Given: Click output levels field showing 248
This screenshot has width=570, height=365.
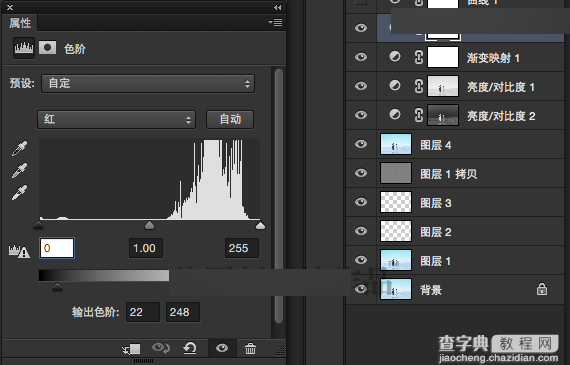Looking at the screenshot, I should click(x=183, y=312).
